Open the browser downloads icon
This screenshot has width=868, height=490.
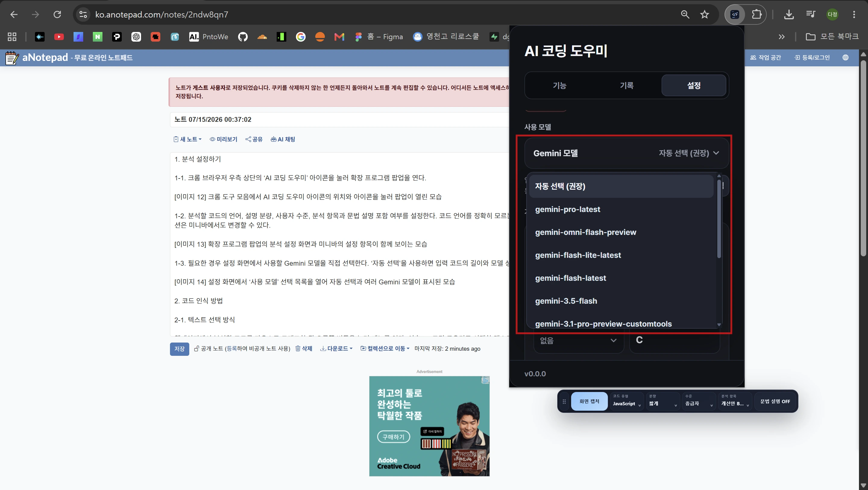point(789,14)
